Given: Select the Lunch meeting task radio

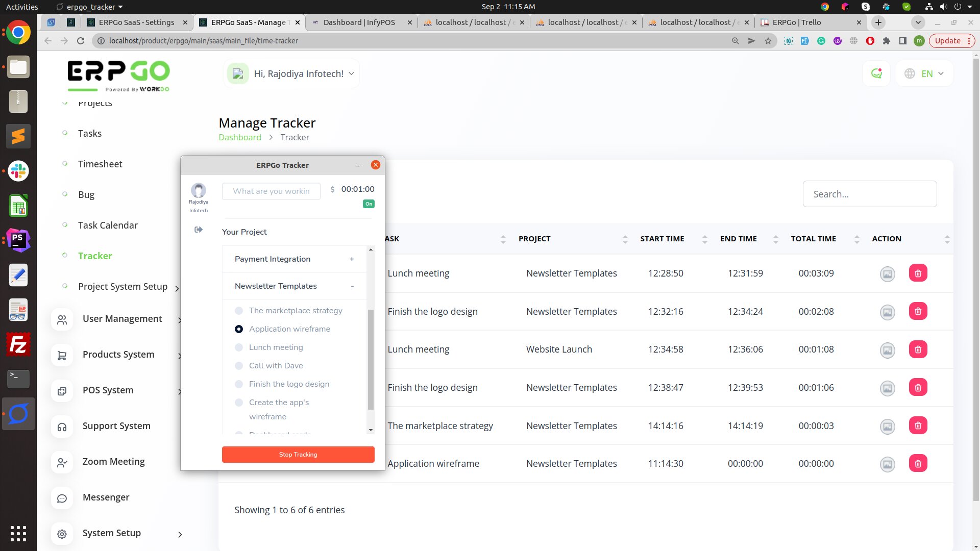Looking at the screenshot, I should pyautogui.click(x=239, y=347).
